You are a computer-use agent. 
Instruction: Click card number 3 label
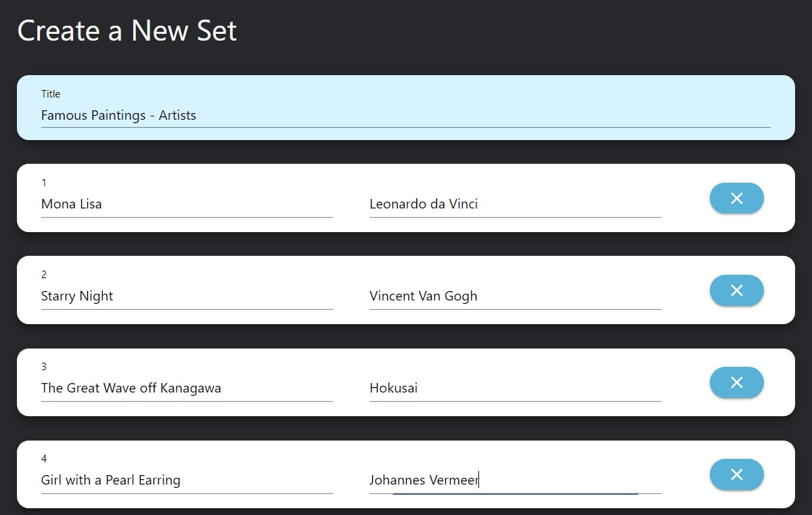click(x=44, y=367)
